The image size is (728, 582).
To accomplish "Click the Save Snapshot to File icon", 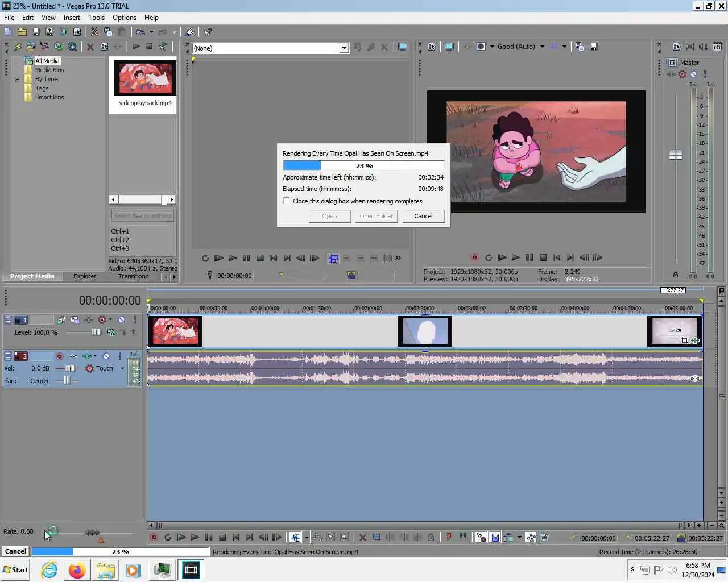I will click(593, 47).
